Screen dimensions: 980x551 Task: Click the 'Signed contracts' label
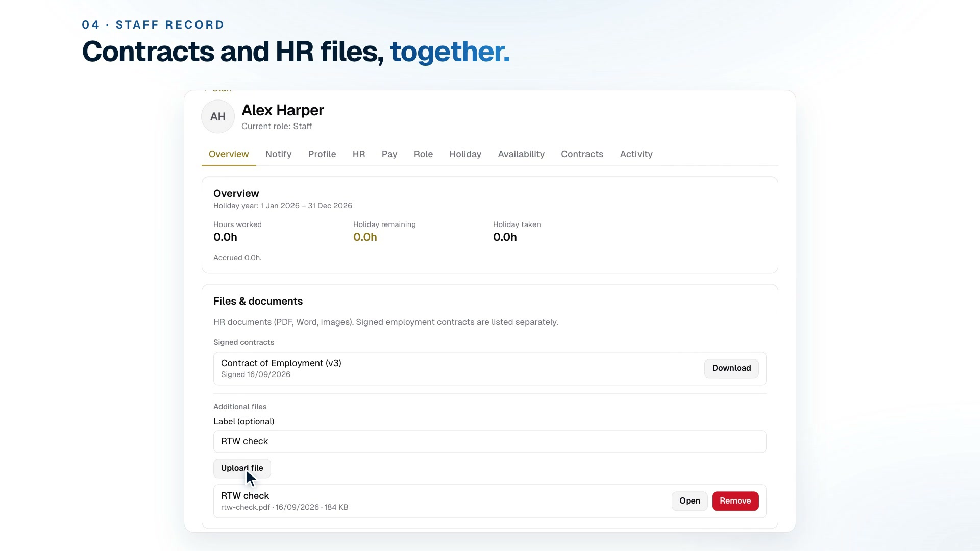pos(243,342)
